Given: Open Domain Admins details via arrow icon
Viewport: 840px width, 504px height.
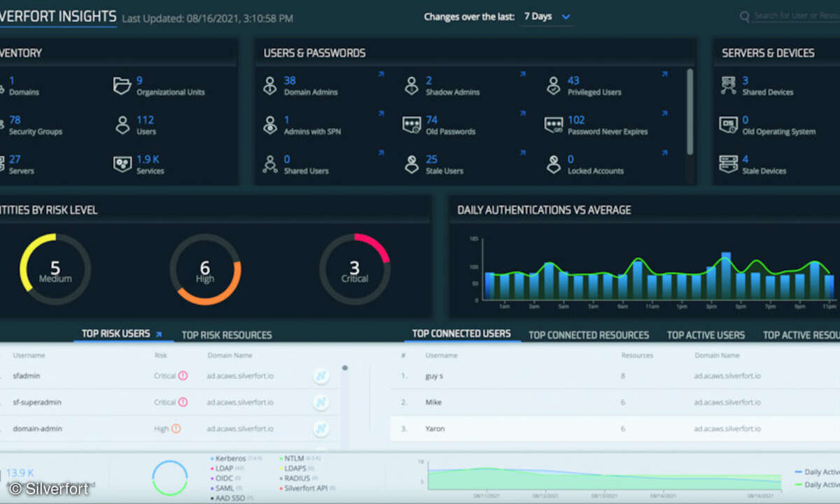Looking at the screenshot, I should (381, 73).
